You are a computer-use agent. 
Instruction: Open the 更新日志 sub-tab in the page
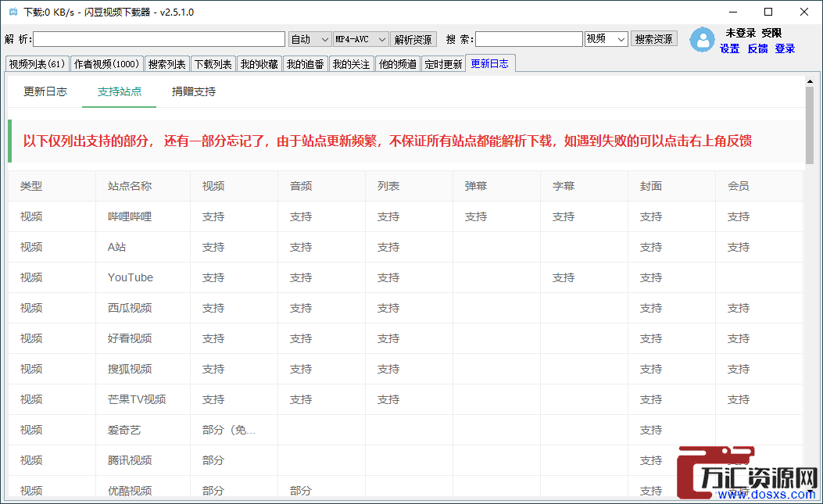tap(45, 91)
